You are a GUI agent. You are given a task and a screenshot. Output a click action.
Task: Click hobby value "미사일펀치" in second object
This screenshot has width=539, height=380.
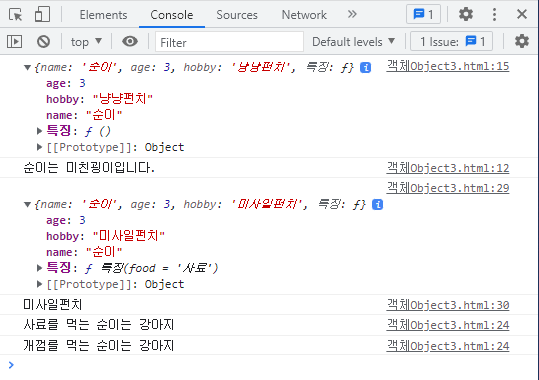pyautogui.click(x=129, y=236)
